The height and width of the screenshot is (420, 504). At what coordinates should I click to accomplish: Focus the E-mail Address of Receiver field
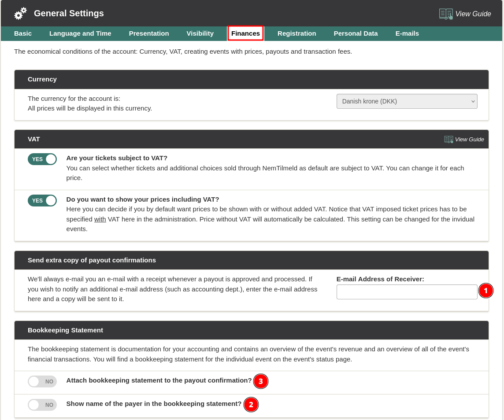(x=407, y=292)
